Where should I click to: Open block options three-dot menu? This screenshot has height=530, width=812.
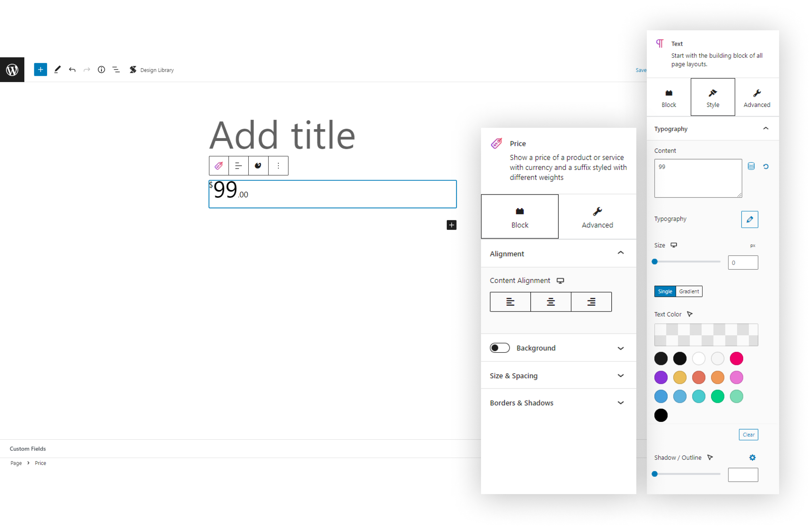278,166
